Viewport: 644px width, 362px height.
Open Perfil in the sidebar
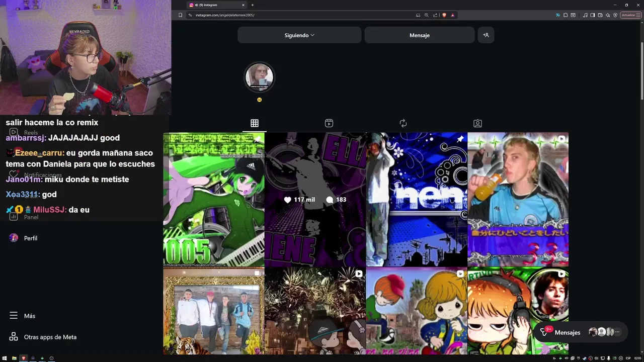23,238
